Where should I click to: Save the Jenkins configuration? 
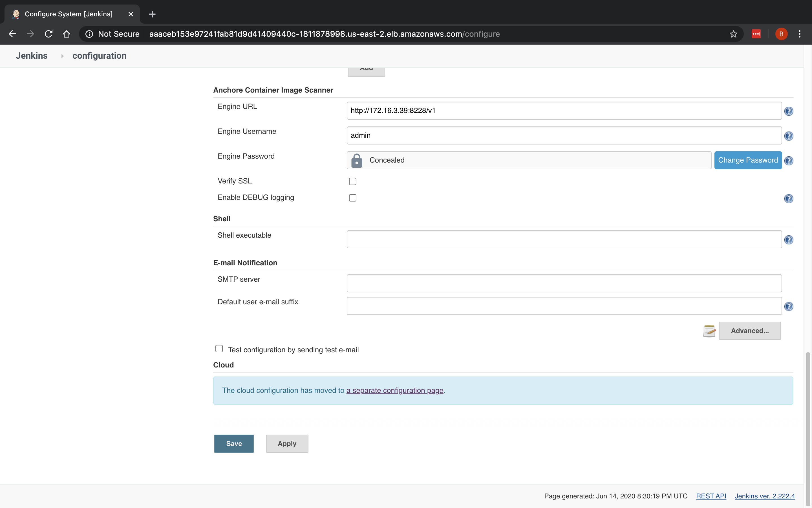(x=234, y=443)
